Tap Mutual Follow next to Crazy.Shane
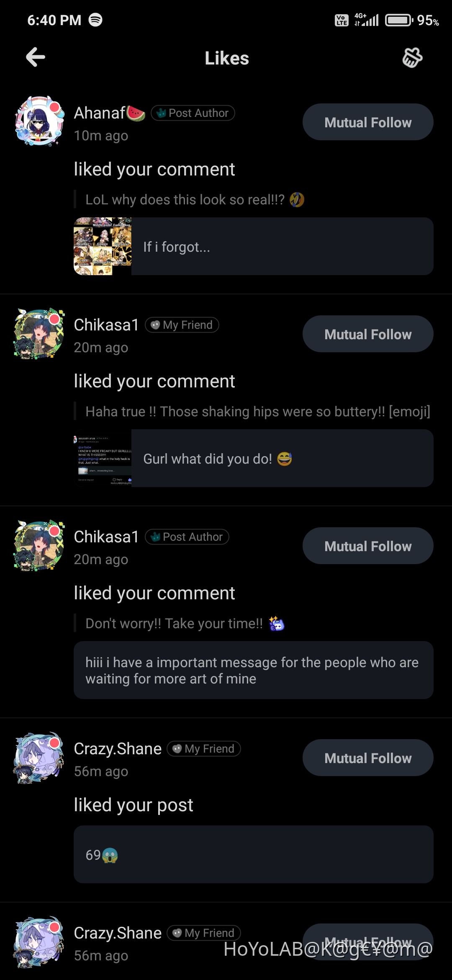The image size is (452, 980). [367, 758]
